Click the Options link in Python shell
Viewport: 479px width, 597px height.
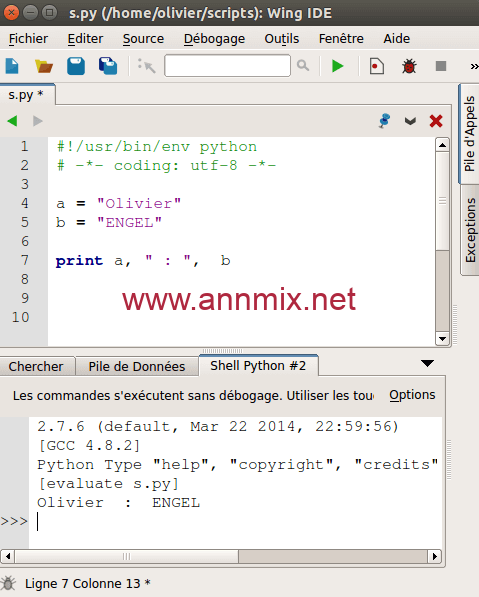coord(412,395)
